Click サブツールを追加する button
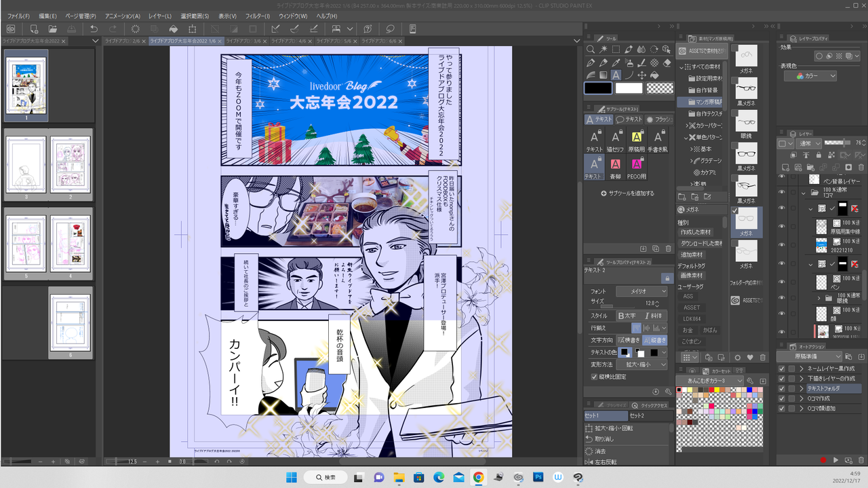Image resolution: width=868 pixels, height=488 pixels. click(627, 193)
